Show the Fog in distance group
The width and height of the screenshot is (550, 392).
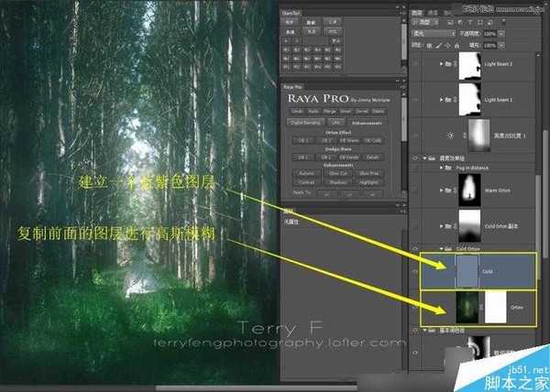click(x=415, y=168)
